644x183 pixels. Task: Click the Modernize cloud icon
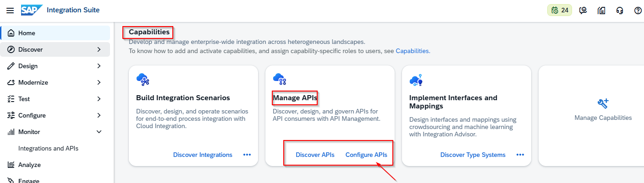pyautogui.click(x=11, y=82)
